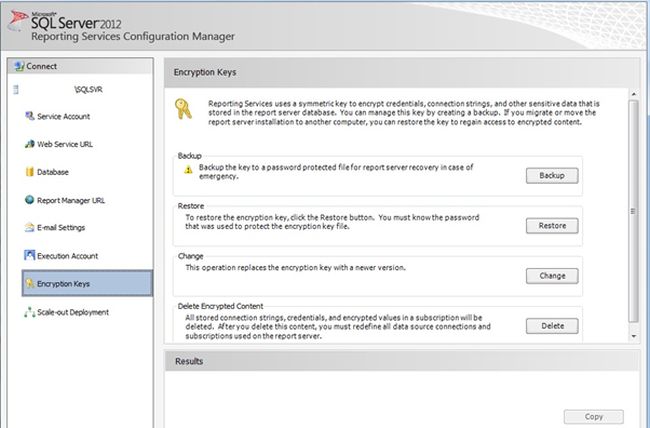The height and width of the screenshot is (428, 650).
Task: Select the Execution Account icon
Action: (29, 256)
